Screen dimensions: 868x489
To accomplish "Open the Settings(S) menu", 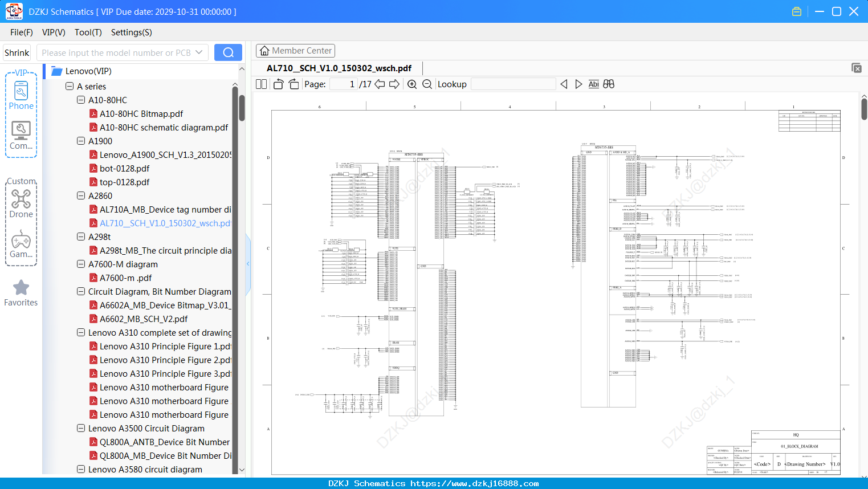I will [131, 32].
